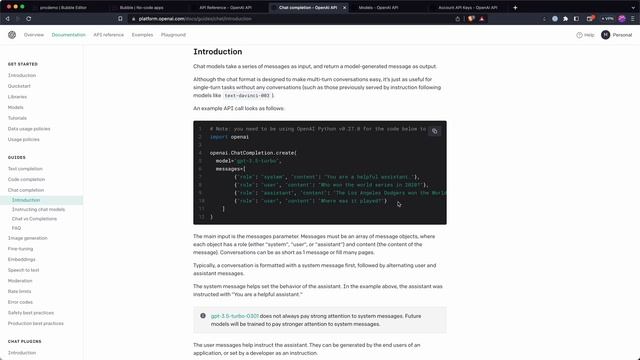Image resolution: width=640 pixels, height=360 pixels.
Task: Open Text completion guide in the sidebar
Action: [x=25, y=169]
